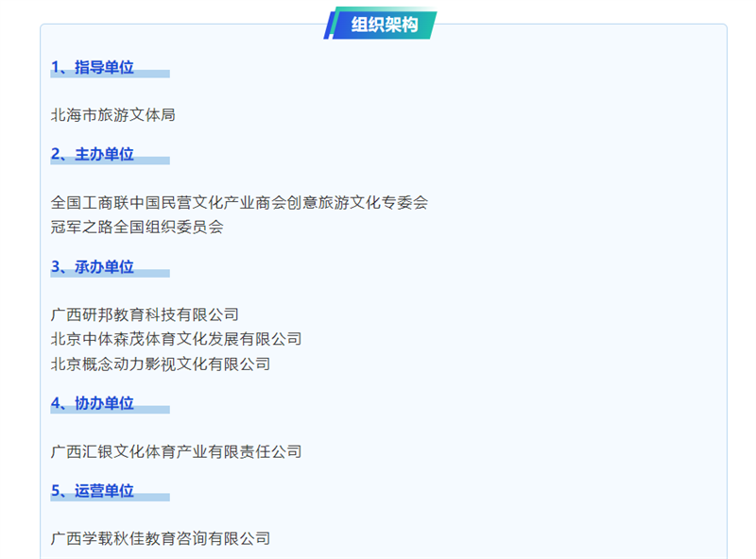Click 冠军之路全国组织委员会 text
The image size is (756, 559).
click(x=137, y=227)
